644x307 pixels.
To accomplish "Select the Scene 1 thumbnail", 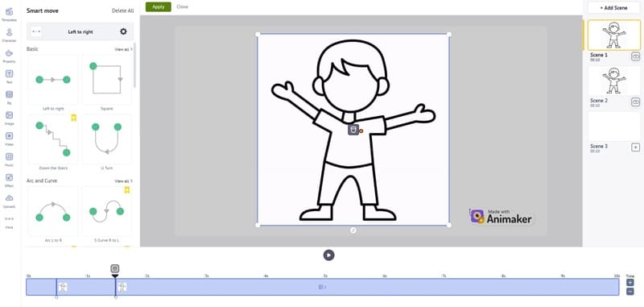I will coord(614,35).
